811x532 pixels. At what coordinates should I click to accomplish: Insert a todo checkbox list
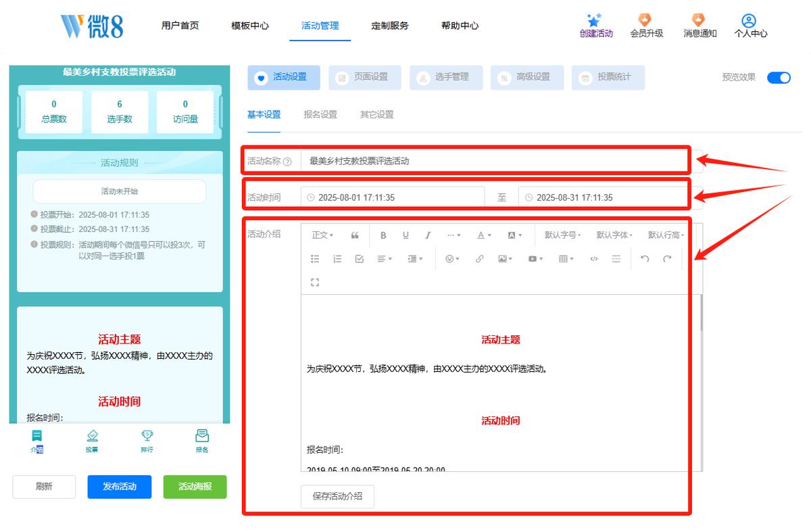[360, 259]
